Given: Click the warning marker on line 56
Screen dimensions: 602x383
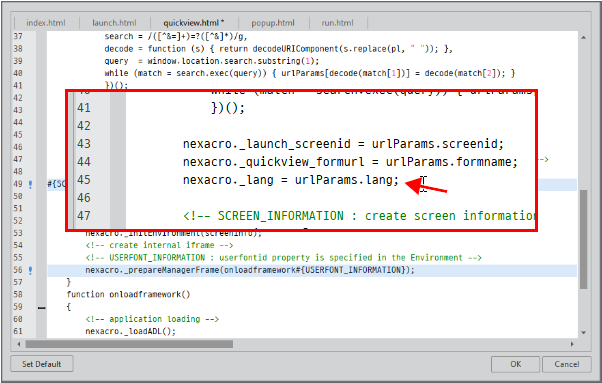Looking at the screenshot, I should (x=30, y=271).
